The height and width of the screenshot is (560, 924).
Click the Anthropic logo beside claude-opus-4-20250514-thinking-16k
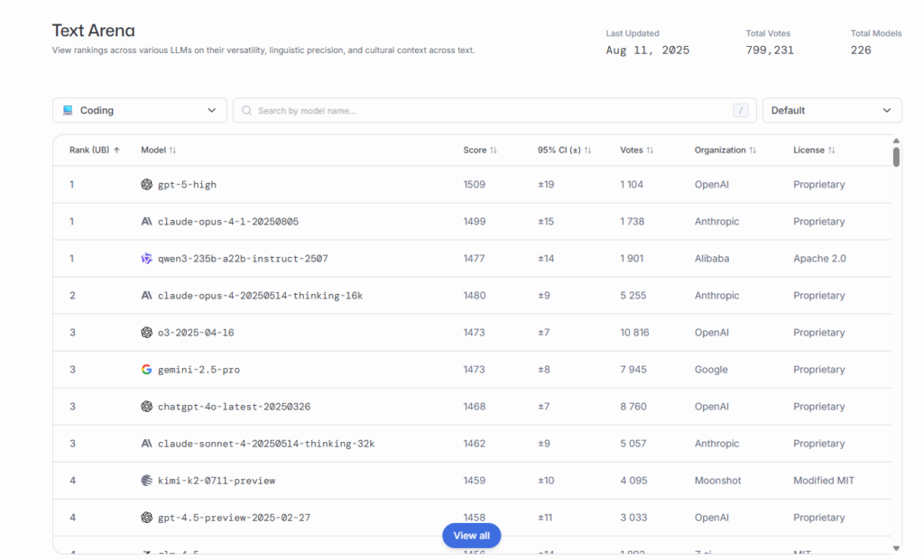click(x=147, y=296)
